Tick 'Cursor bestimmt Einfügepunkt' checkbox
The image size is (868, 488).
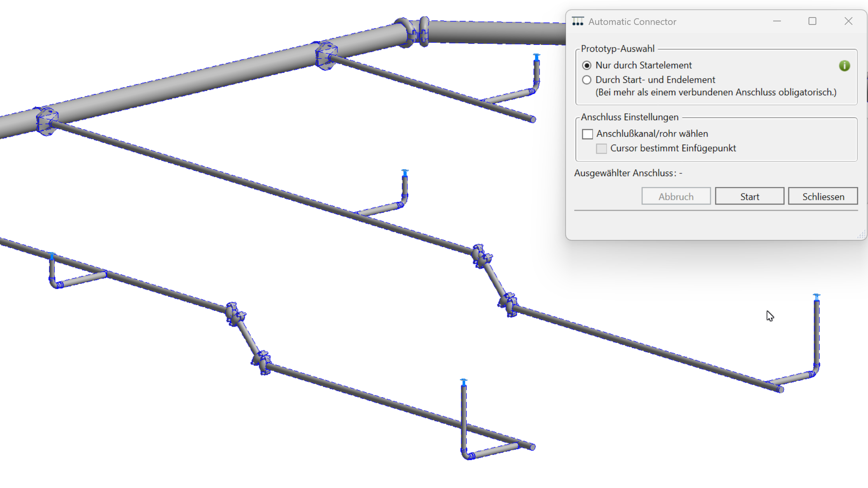(601, 149)
